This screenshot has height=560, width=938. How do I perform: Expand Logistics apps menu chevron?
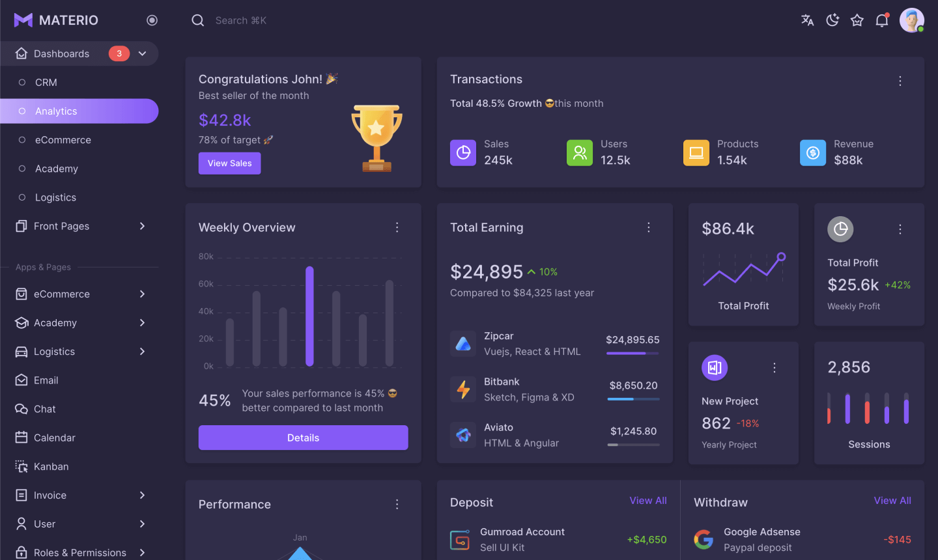tap(142, 351)
